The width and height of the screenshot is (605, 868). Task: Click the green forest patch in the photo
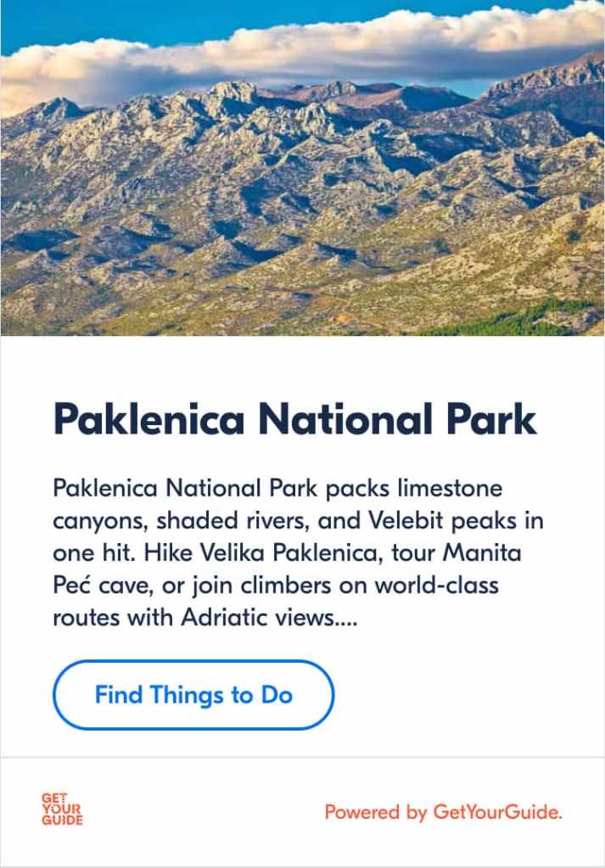pos(518,318)
